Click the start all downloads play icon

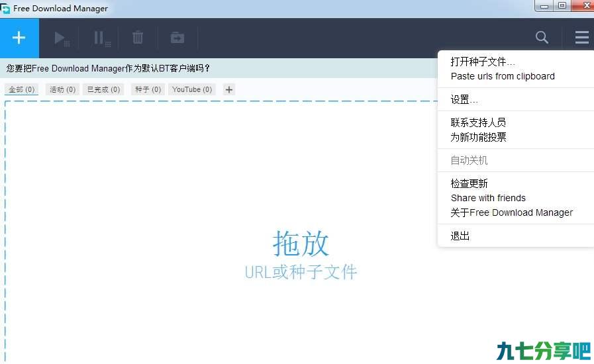click(x=62, y=38)
